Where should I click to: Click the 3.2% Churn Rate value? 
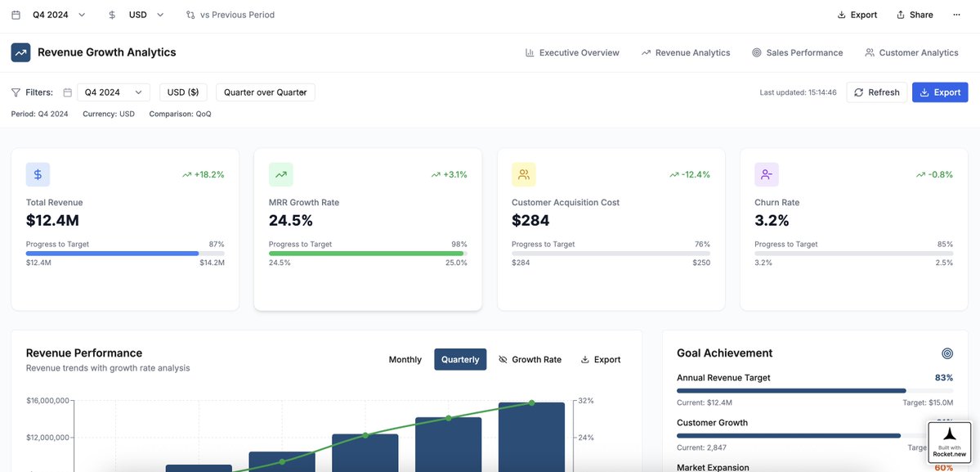click(772, 221)
